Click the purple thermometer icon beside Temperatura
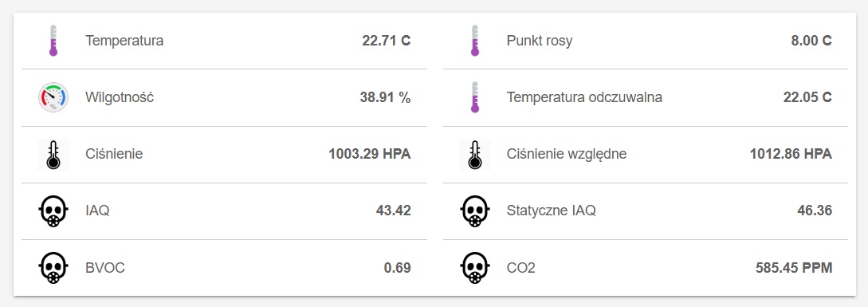Image resolution: width=868 pixels, height=307 pixels. point(53,41)
